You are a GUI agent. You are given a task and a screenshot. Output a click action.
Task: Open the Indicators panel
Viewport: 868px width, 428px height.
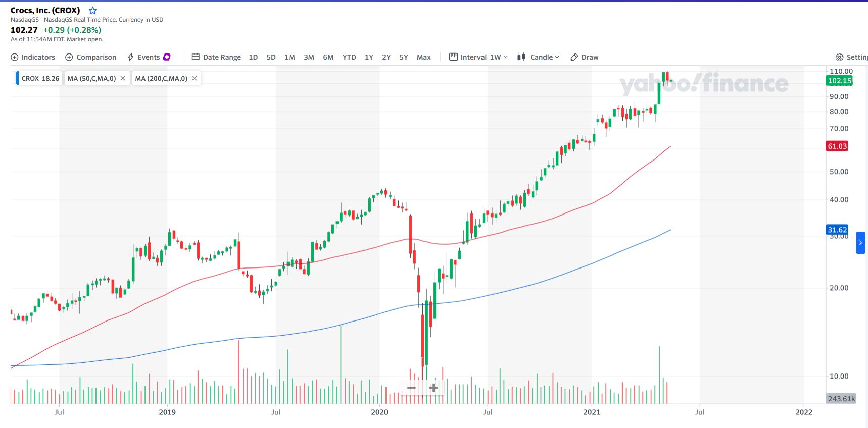click(x=33, y=57)
